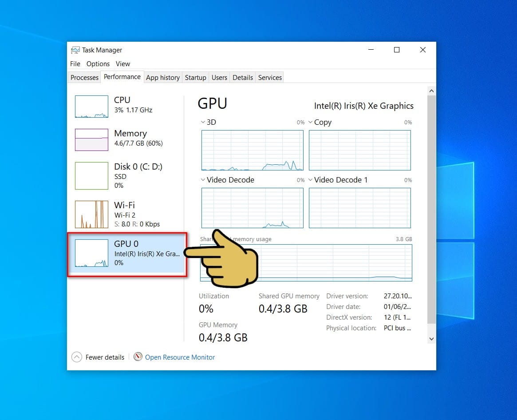Switch to the Processes tab
This screenshot has width=517, height=420.
(x=84, y=78)
